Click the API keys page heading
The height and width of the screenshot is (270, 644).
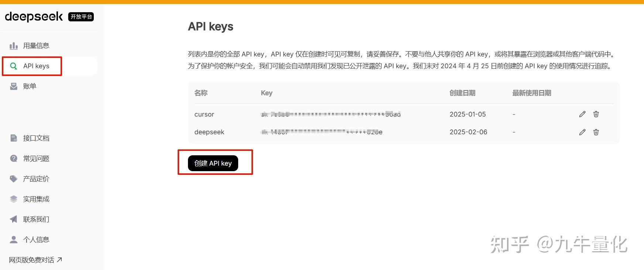click(x=210, y=27)
